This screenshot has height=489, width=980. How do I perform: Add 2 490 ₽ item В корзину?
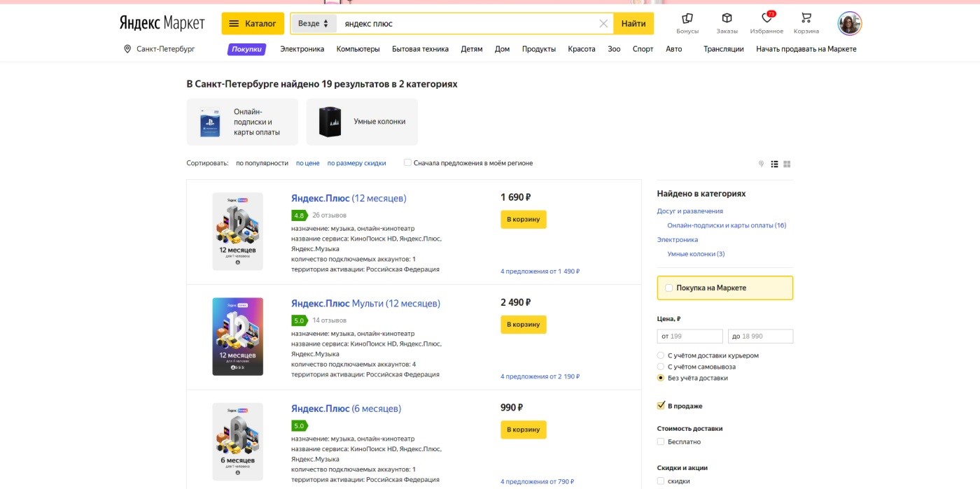524,325
